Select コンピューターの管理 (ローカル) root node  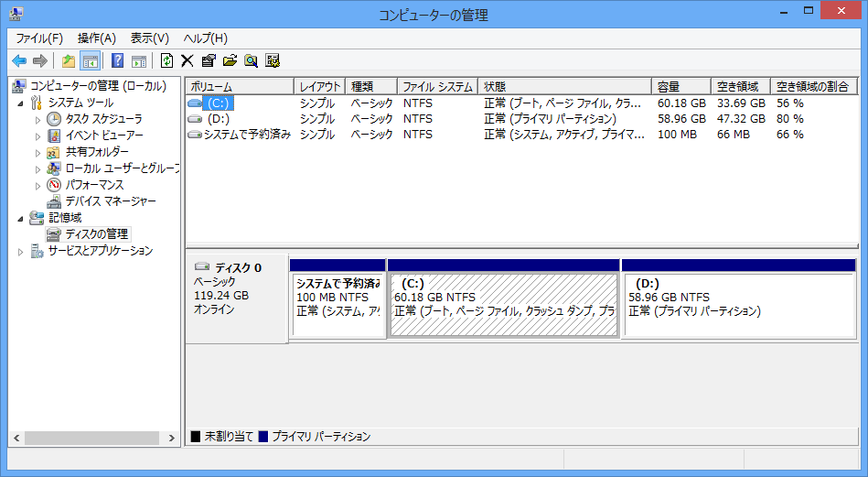tap(98, 86)
